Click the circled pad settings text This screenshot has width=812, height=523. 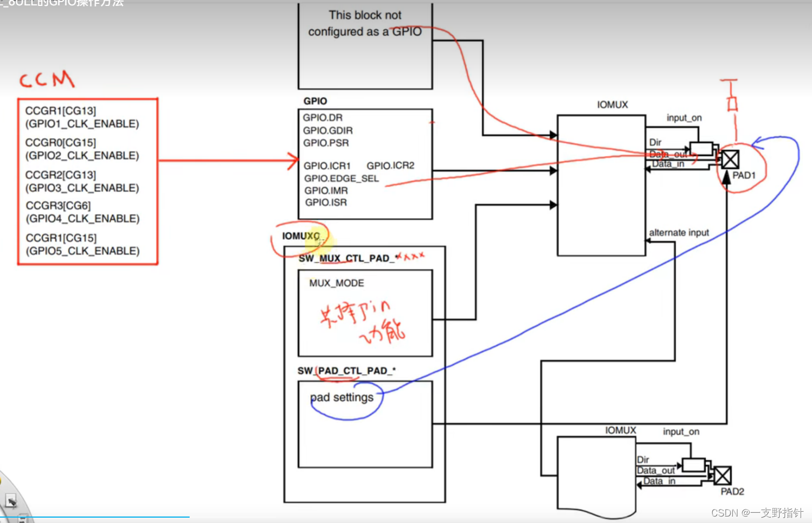343,398
